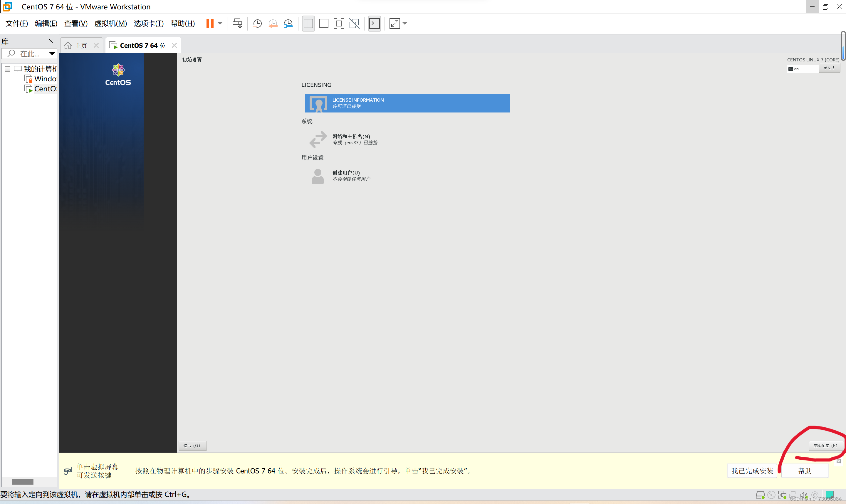Open LICENSE INFORMATION item

click(x=407, y=103)
